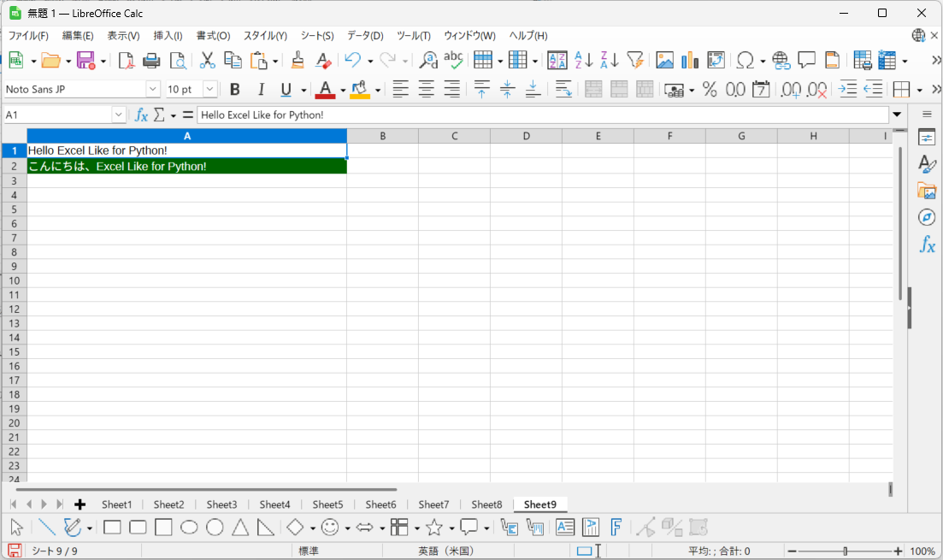Open the sidebar Navigator compass icon
Screen dimensions: 943x560
click(927, 217)
